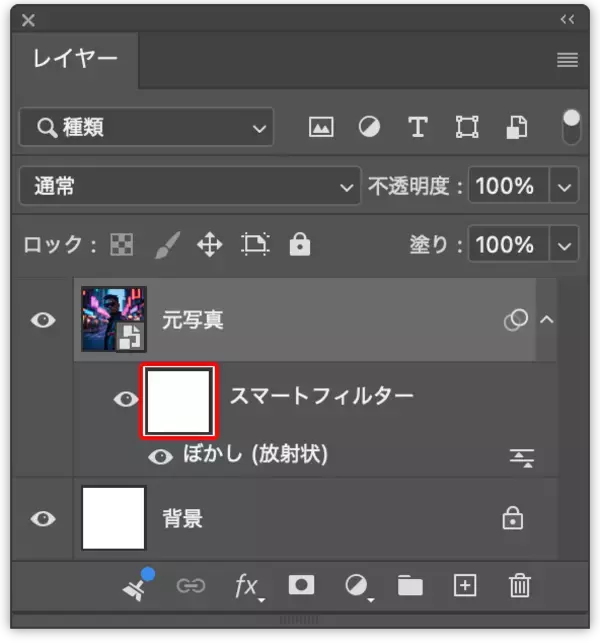Hide the 背景 layer
The image size is (600, 643).
[43, 519]
